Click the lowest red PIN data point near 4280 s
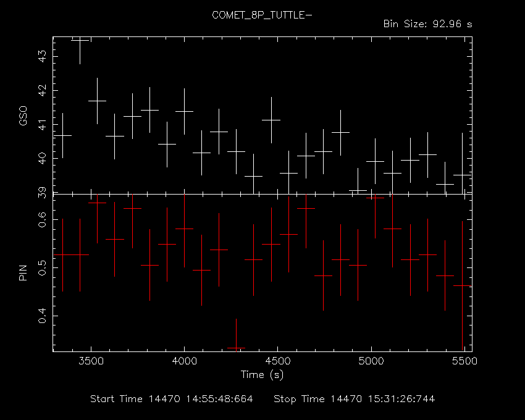Screen dimensions: 525x420 (237, 348)
